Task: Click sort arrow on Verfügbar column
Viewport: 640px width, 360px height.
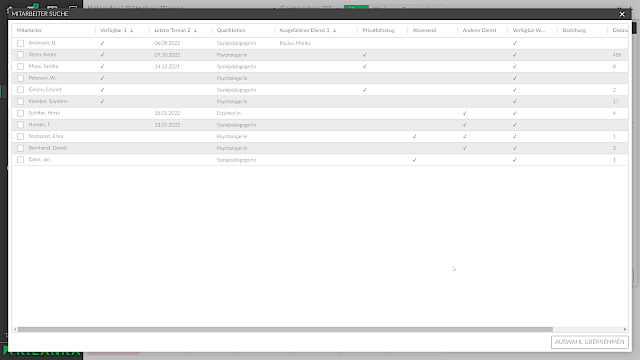Action: (131, 30)
